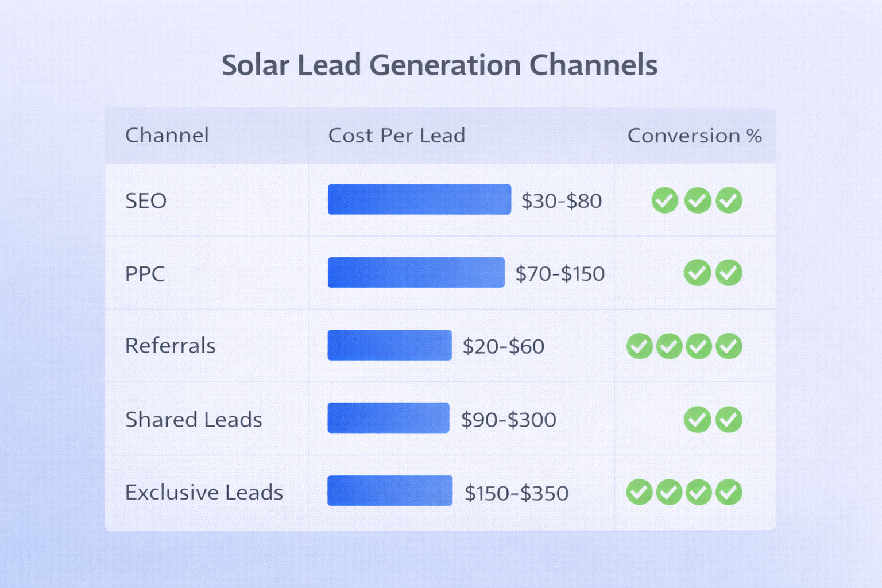This screenshot has width=882, height=588.
Task: Click the last green checkmark in SEO row
Action: pyautogui.click(x=729, y=200)
